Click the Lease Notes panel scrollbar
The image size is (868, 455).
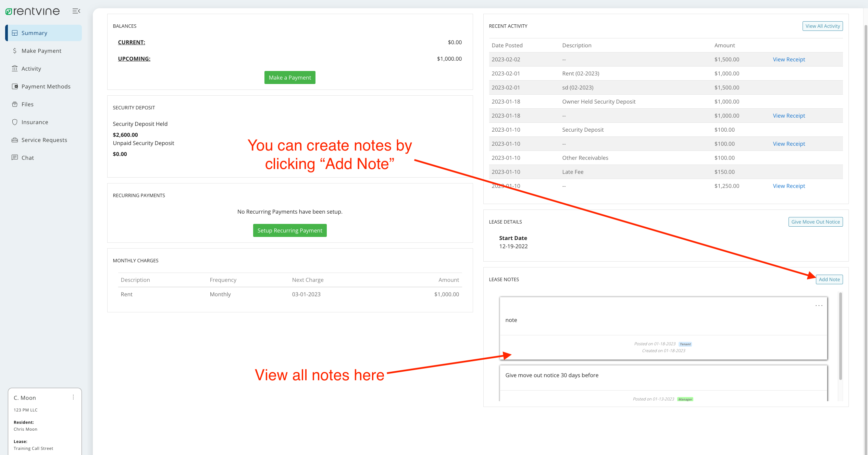(840, 336)
